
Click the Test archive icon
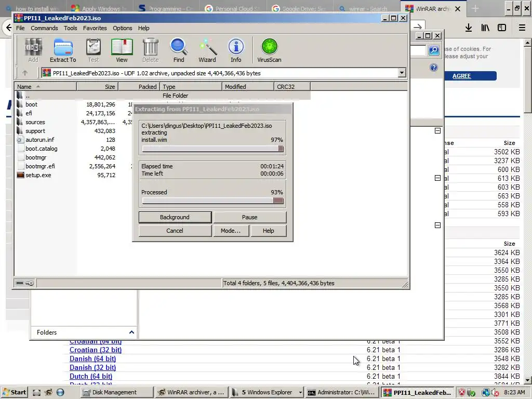coord(94,50)
